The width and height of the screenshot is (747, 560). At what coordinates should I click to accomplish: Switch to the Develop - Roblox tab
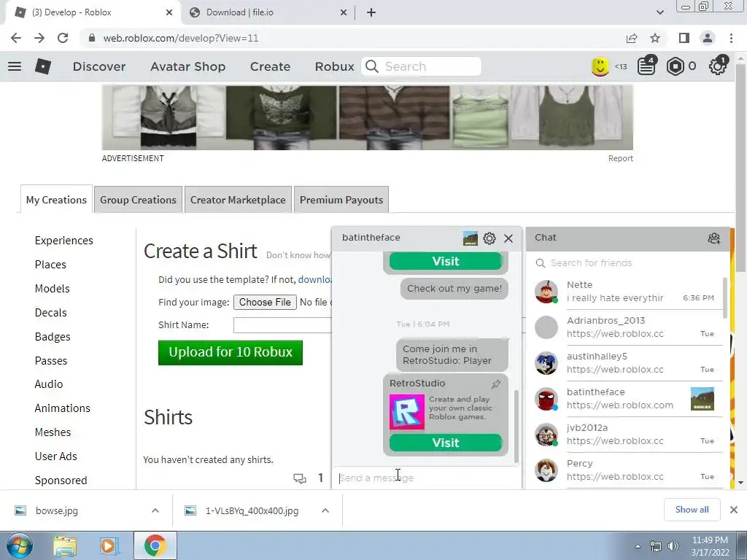click(93, 12)
